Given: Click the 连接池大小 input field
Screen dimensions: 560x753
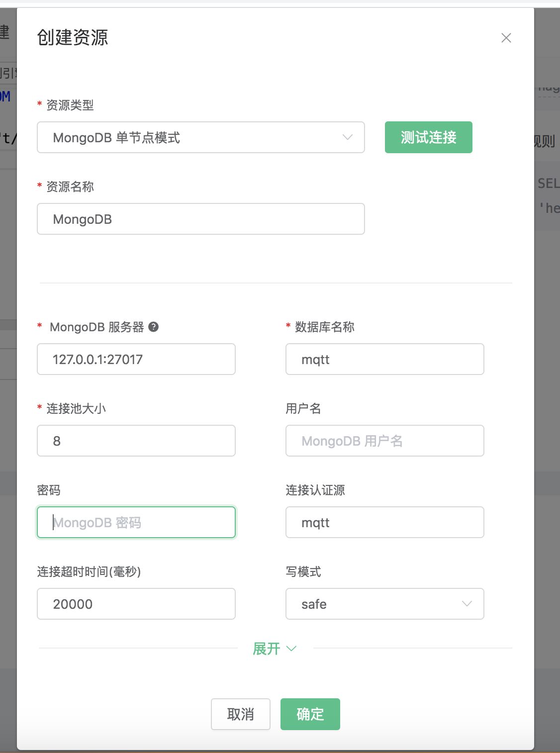Looking at the screenshot, I should [136, 441].
